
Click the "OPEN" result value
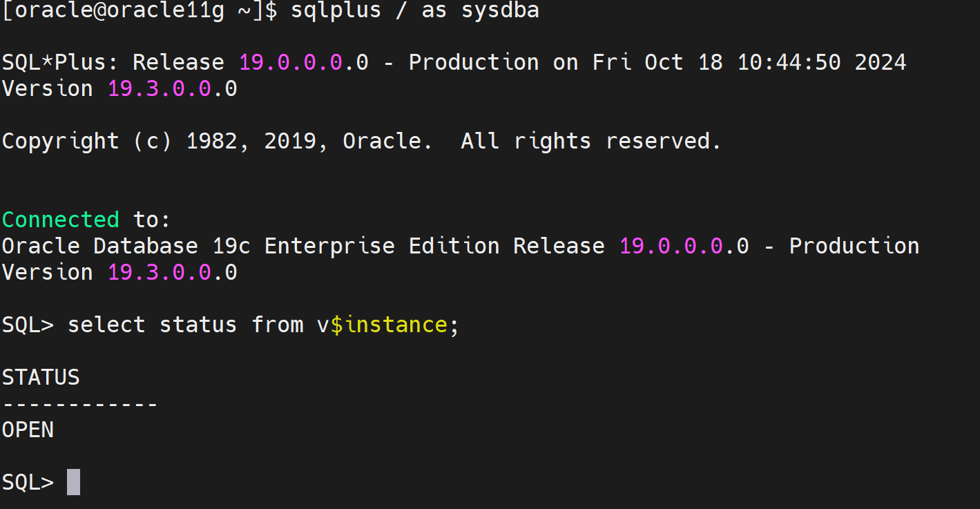point(28,430)
